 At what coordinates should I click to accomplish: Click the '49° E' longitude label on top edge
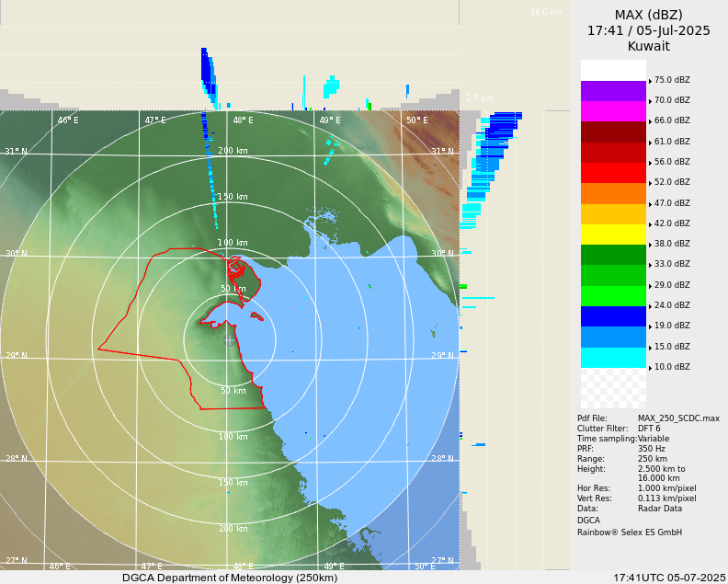point(330,120)
